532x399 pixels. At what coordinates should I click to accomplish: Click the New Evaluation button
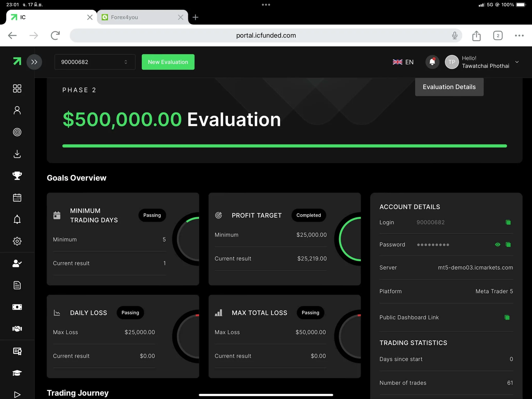pos(168,62)
